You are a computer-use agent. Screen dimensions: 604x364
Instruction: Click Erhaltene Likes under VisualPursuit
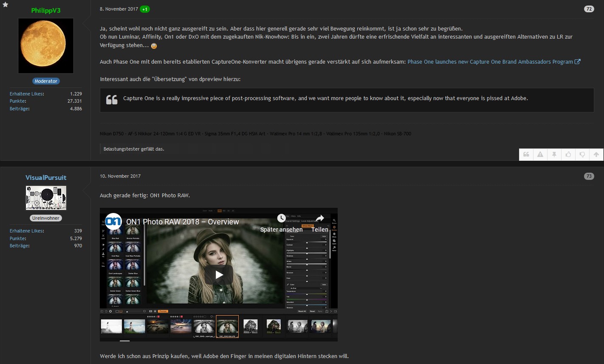click(x=27, y=231)
